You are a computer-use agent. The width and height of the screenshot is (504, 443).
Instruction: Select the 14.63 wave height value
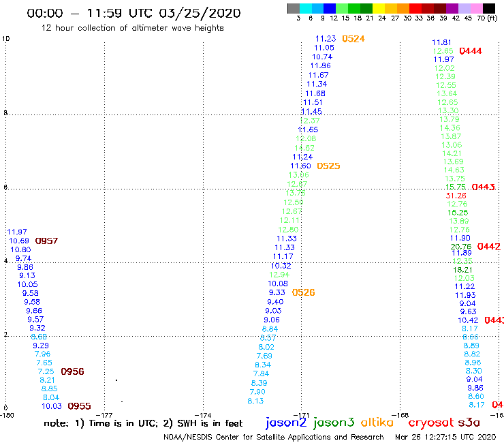454,170
